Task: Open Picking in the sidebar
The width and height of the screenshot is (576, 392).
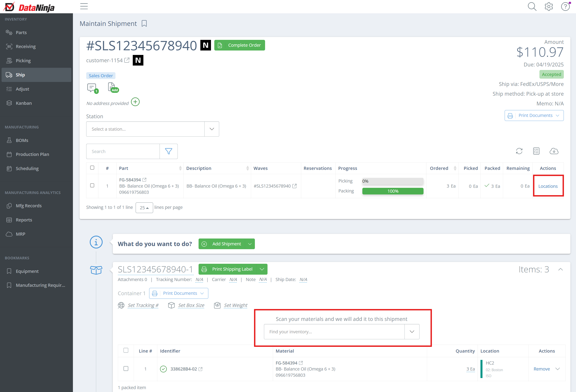Action: point(23,61)
